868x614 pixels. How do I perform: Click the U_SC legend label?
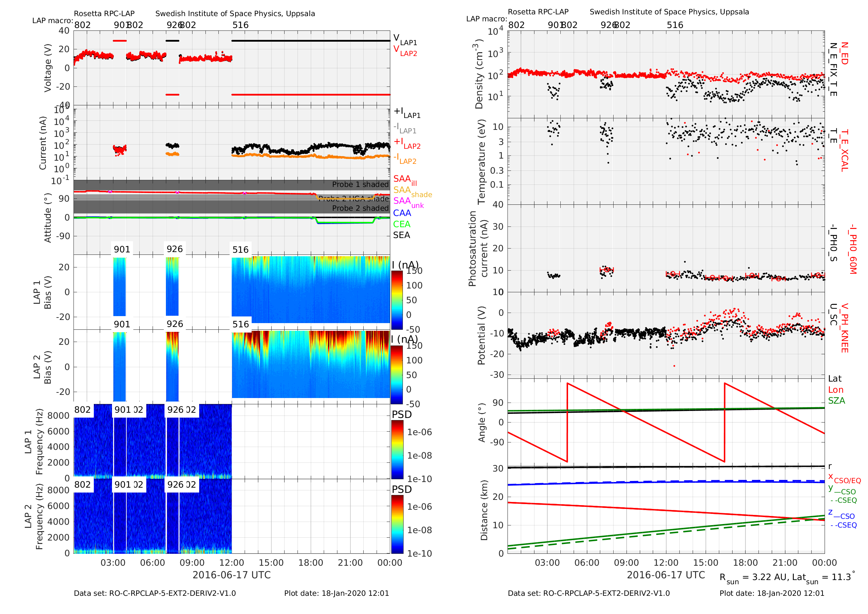pyautogui.click(x=833, y=315)
